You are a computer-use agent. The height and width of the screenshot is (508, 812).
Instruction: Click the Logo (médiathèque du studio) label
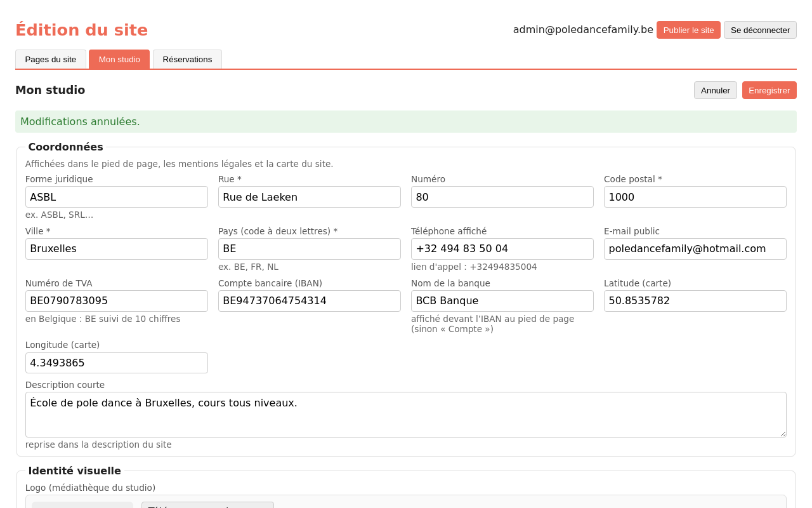click(90, 488)
